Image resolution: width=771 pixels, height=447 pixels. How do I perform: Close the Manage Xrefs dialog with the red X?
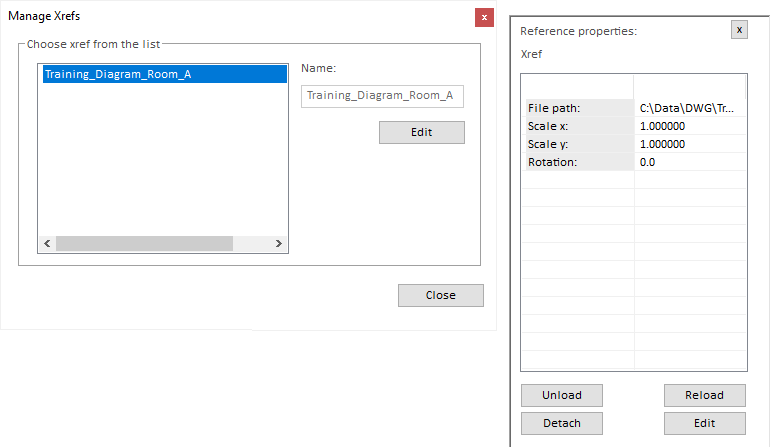[485, 17]
